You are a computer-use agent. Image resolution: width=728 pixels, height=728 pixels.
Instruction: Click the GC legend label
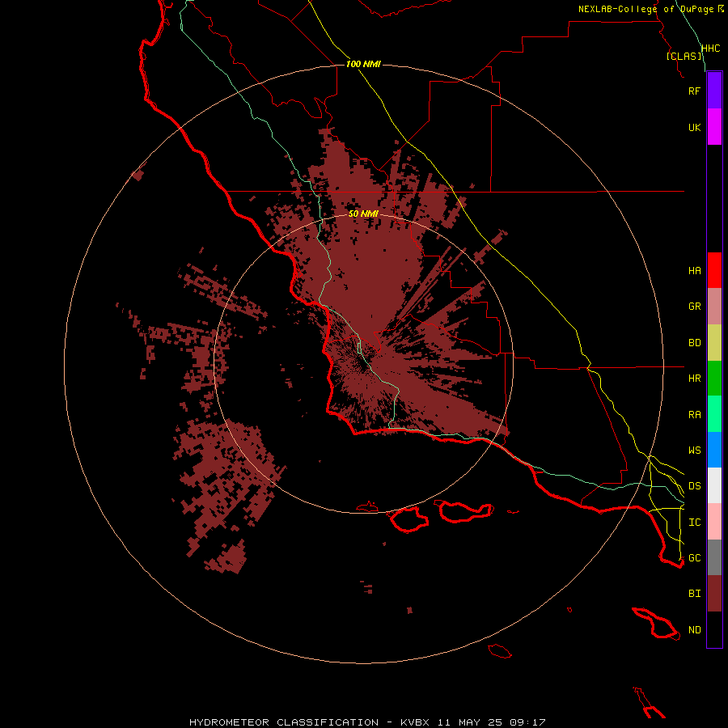694,558
